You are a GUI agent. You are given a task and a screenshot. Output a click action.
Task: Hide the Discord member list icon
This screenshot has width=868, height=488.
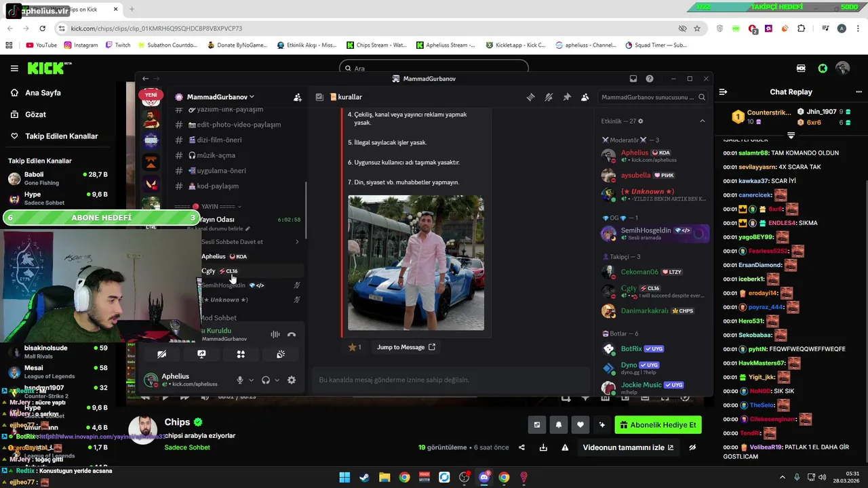[585, 97]
